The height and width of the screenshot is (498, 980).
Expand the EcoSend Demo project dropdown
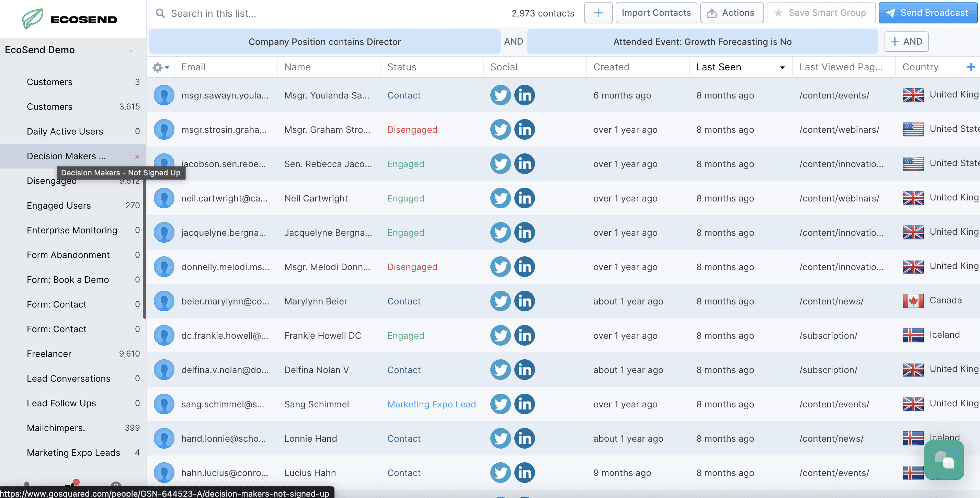tap(131, 50)
